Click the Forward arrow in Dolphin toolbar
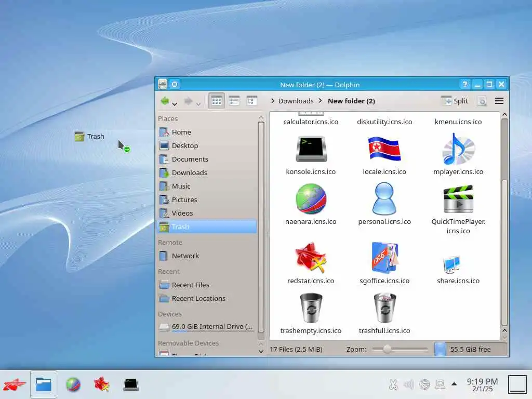The width and height of the screenshot is (532, 399). point(188,101)
